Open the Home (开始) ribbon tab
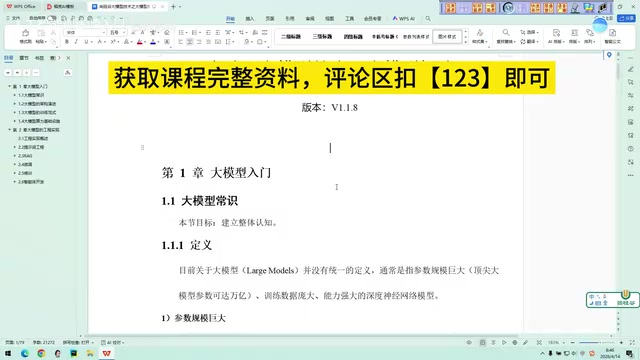Viewport: 640px width, 360px height. click(231, 19)
